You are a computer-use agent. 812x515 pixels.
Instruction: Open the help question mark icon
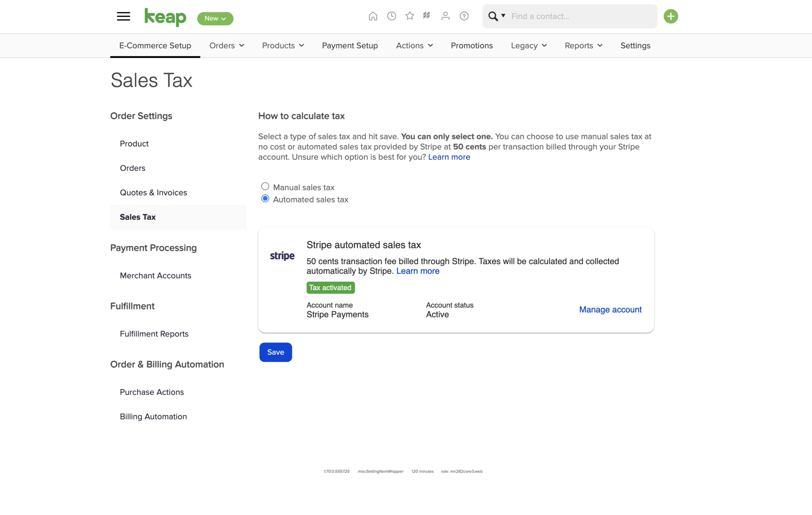coord(464,16)
